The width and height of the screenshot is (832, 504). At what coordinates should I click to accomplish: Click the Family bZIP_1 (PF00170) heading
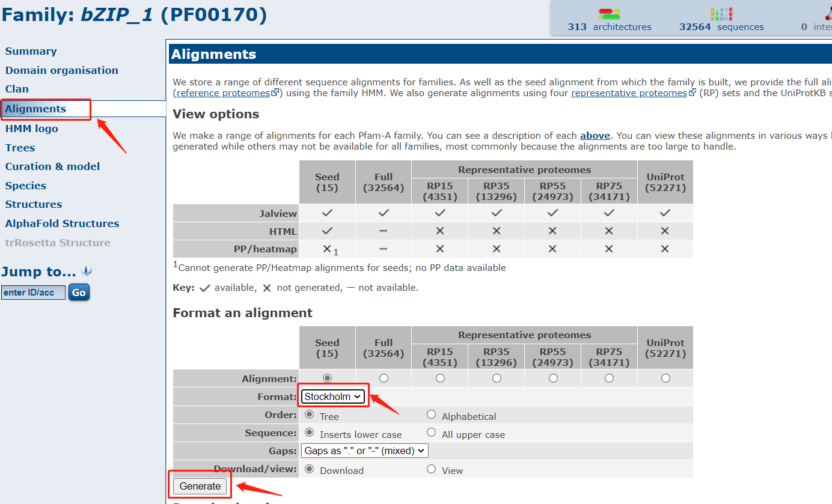click(135, 14)
